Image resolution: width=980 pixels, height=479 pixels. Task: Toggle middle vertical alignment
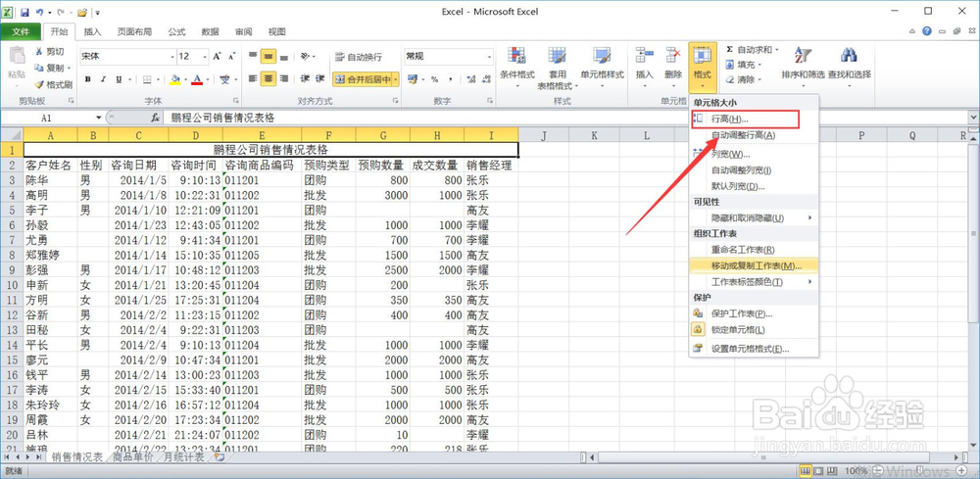coord(269,56)
